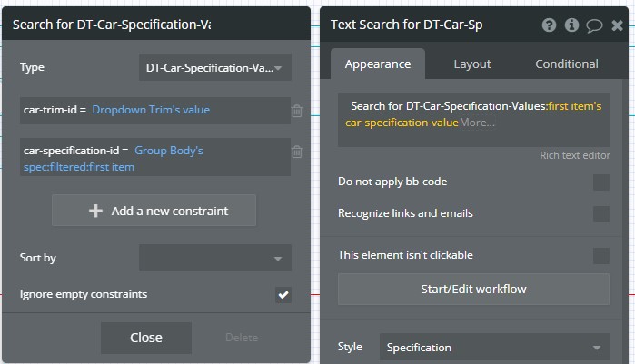The height and width of the screenshot is (364, 635).
Task: Delete the car-trim-id constraint trash icon
Action: click(x=297, y=111)
